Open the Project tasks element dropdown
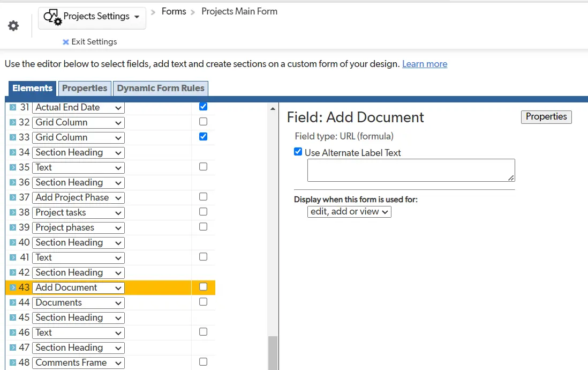The image size is (588, 370). point(78,212)
